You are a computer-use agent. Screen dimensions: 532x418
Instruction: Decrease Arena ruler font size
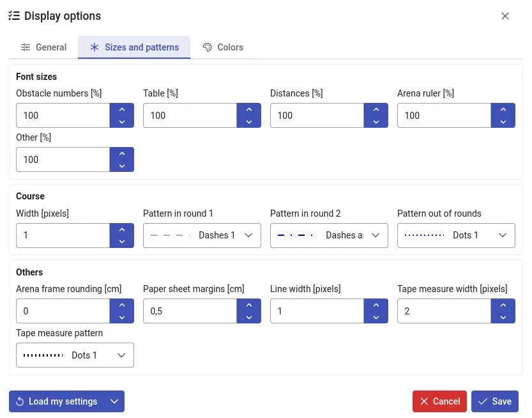click(x=503, y=121)
